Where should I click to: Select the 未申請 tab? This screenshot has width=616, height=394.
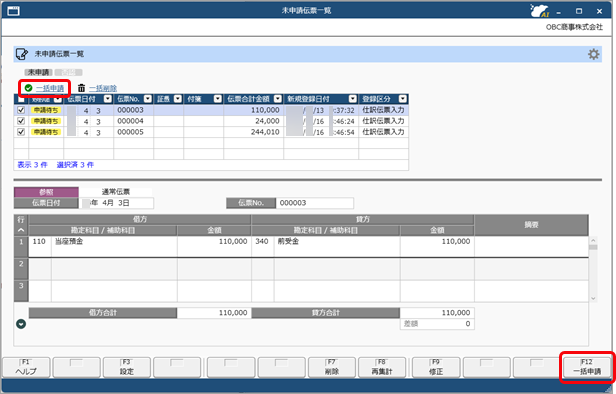[38, 72]
